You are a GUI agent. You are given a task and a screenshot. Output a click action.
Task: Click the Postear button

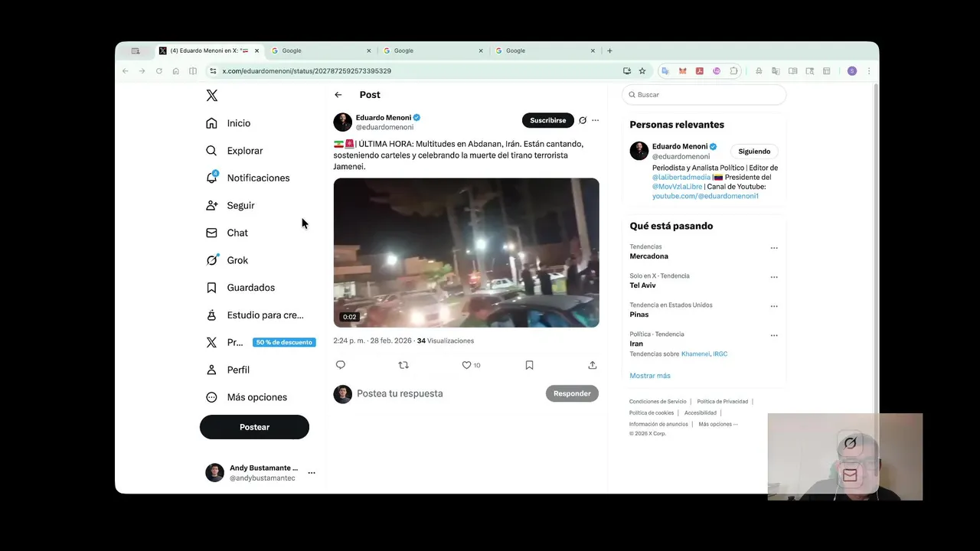pyautogui.click(x=254, y=427)
